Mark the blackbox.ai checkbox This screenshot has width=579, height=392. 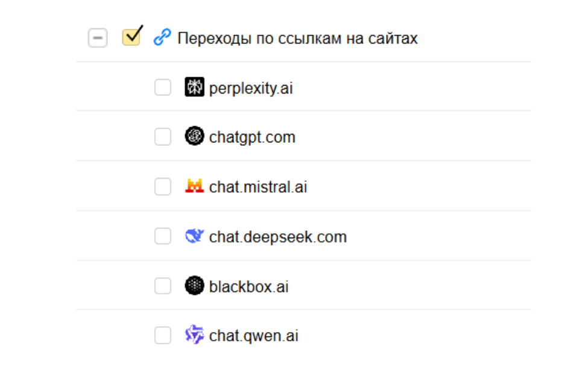(163, 286)
